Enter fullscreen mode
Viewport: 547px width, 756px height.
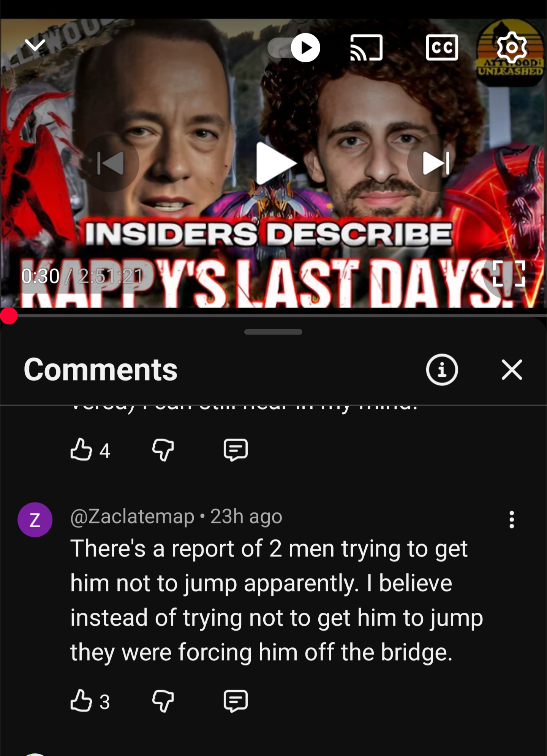(x=509, y=273)
